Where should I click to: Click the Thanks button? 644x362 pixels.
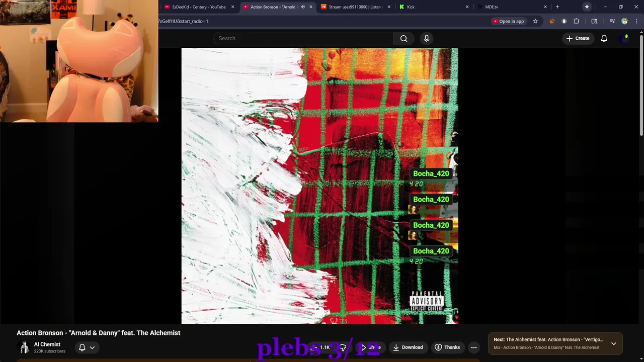click(447, 347)
